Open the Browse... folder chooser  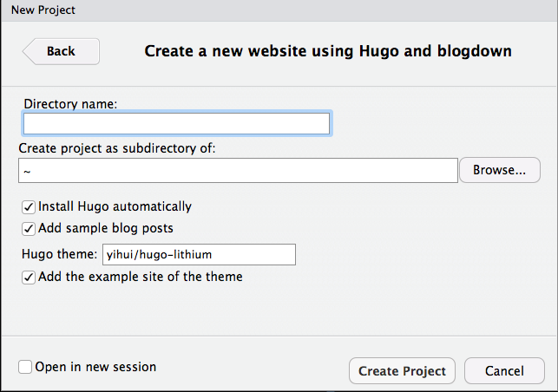[x=500, y=170]
